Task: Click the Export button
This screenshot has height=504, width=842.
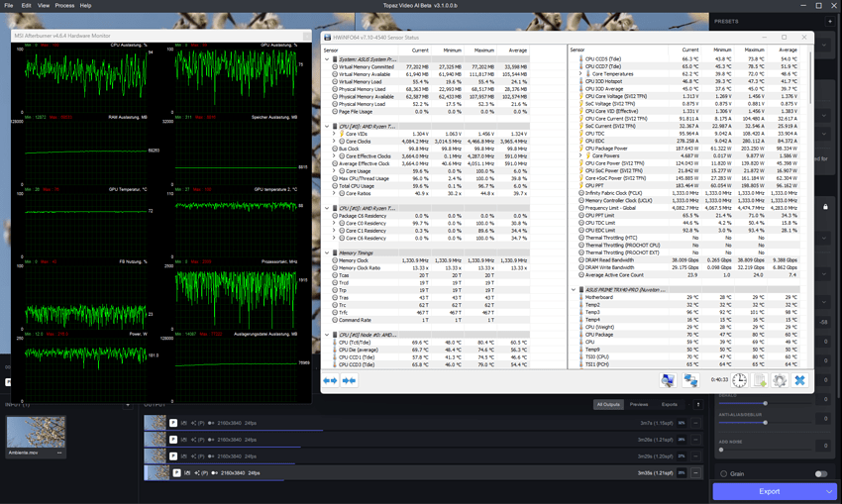Action: coord(769,491)
